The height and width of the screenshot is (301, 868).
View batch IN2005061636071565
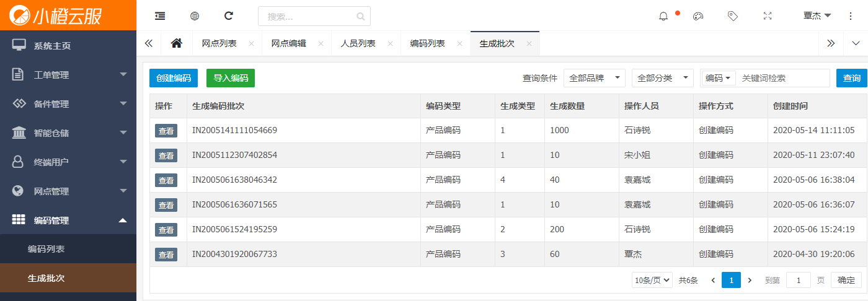tap(166, 205)
